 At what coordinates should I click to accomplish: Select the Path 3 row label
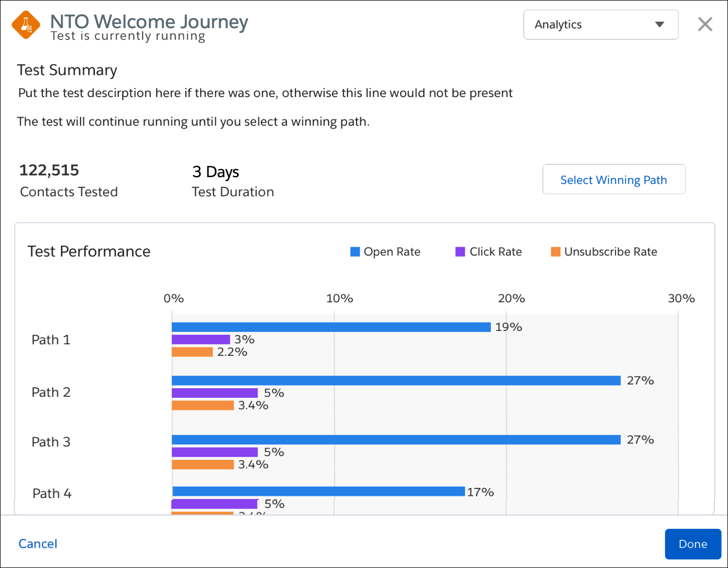click(51, 442)
